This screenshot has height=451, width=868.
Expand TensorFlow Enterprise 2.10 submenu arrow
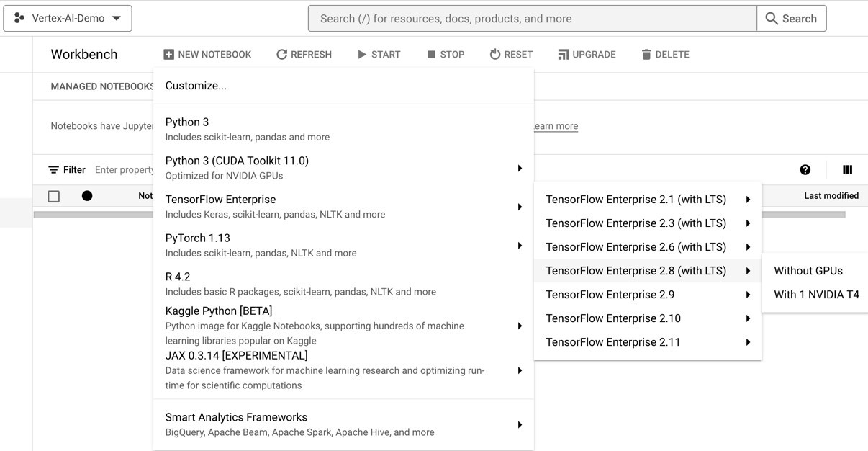point(749,318)
